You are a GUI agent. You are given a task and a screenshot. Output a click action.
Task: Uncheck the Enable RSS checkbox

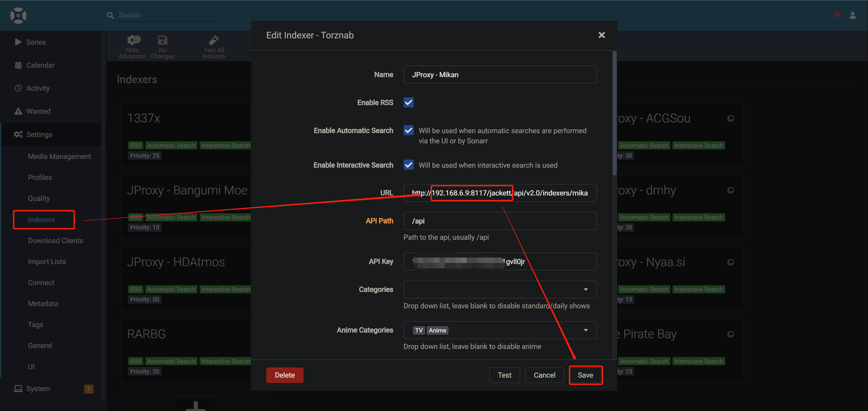point(408,102)
